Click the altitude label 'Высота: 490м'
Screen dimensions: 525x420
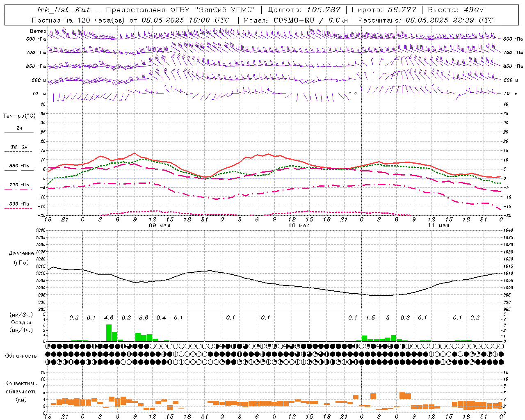(x=456, y=9)
